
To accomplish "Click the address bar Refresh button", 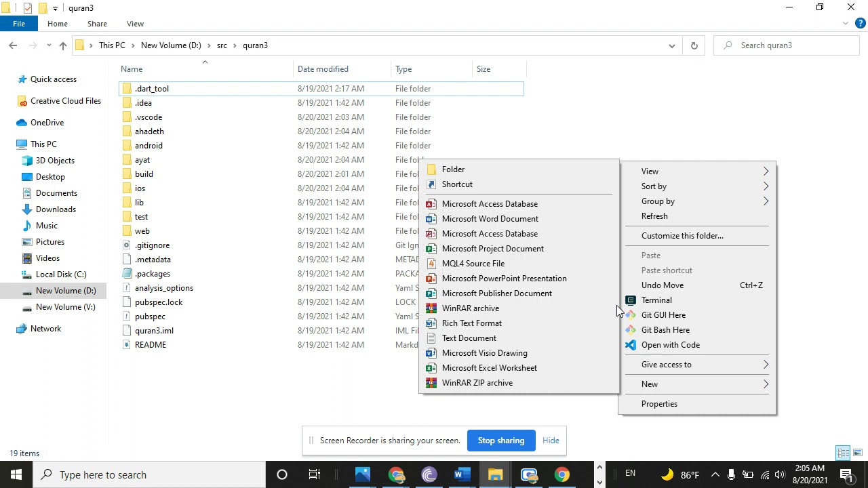I will point(694,45).
